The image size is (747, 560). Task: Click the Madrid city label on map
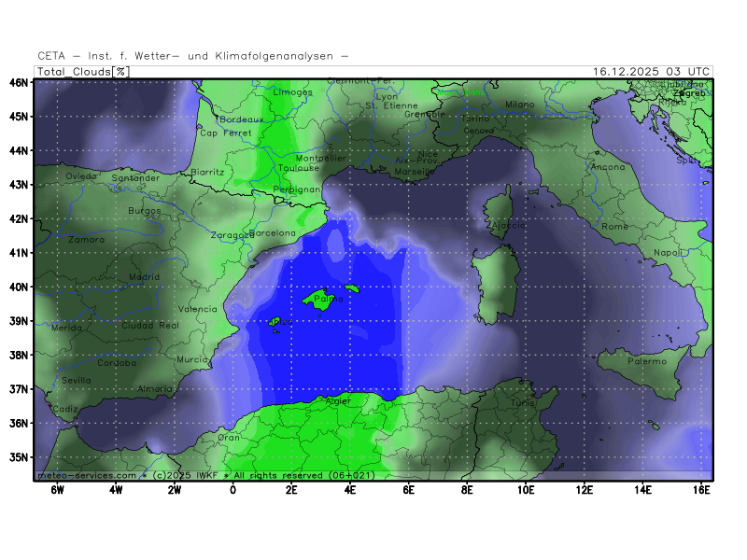(x=144, y=277)
